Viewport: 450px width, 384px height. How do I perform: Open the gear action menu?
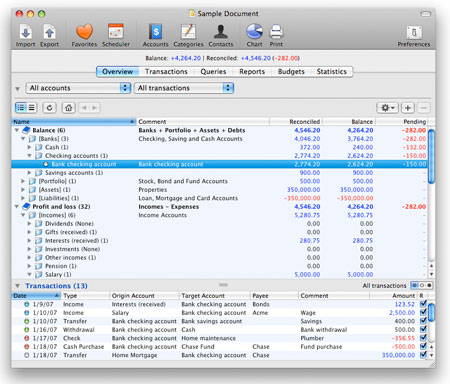[x=387, y=108]
